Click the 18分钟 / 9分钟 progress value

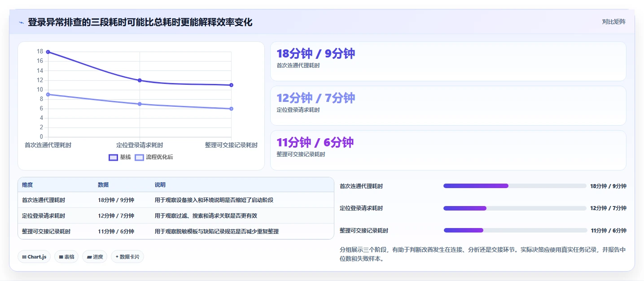pos(608,186)
